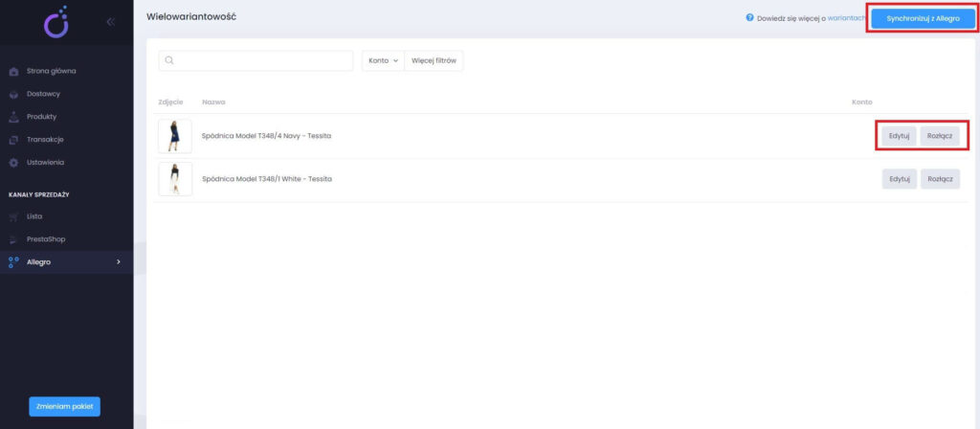This screenshot has height=429, width=980.
Task: Click Edytuj for T348/1 White skirt
Action: tap(900, 179)
